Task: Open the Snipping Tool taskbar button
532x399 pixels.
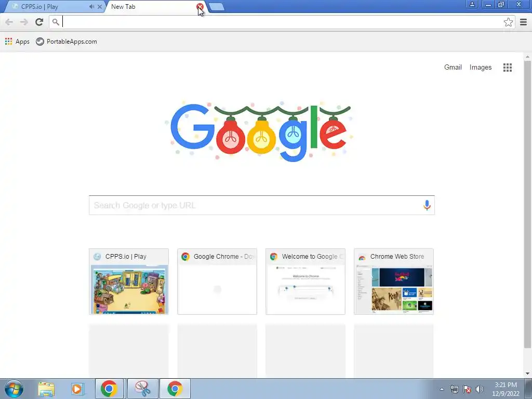Action: click(x=143, y=389)
